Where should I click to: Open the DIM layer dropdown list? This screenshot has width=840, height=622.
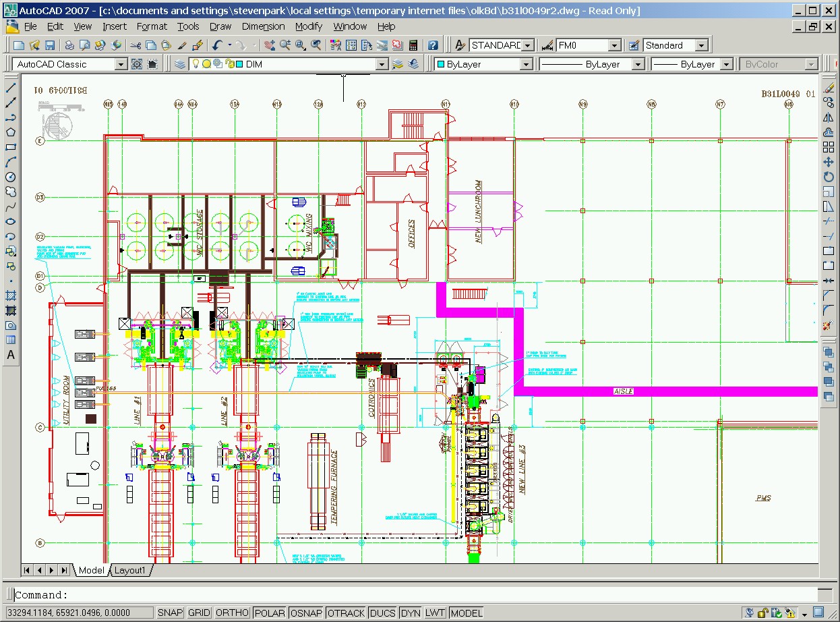pos(382,64)
